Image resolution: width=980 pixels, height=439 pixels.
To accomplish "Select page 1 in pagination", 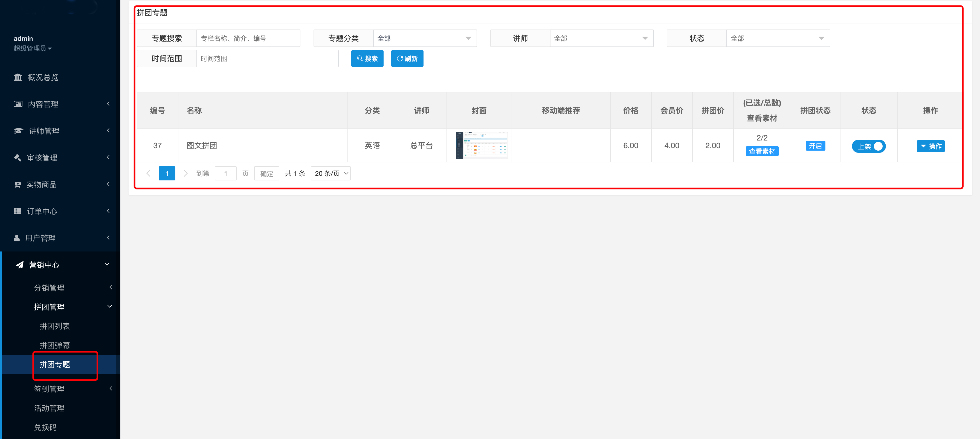I will pos(167,173).
